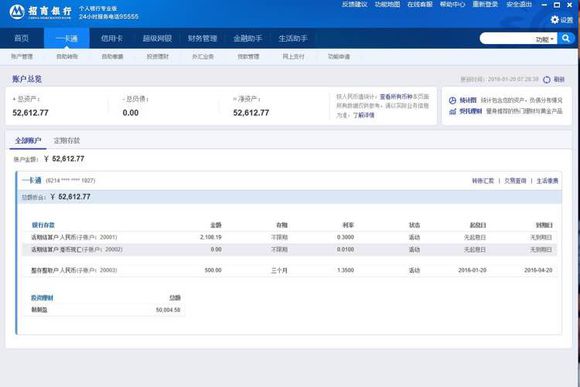Switch to the 信用卡 tab
The height and width of the screenshot is (387, 580).
click(112, 38)
